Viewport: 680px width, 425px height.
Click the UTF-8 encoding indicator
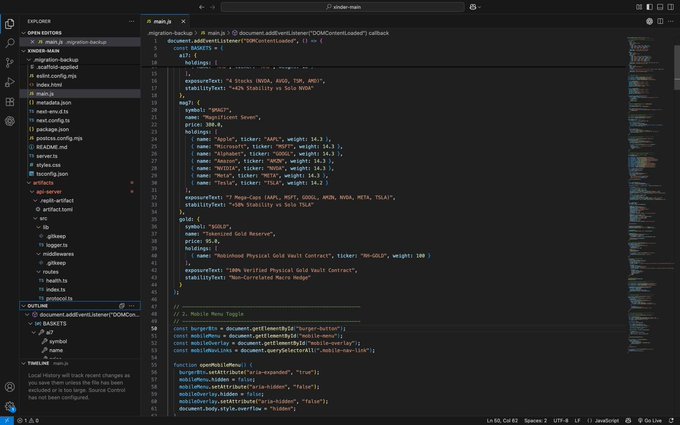click(x=561, y=421)
